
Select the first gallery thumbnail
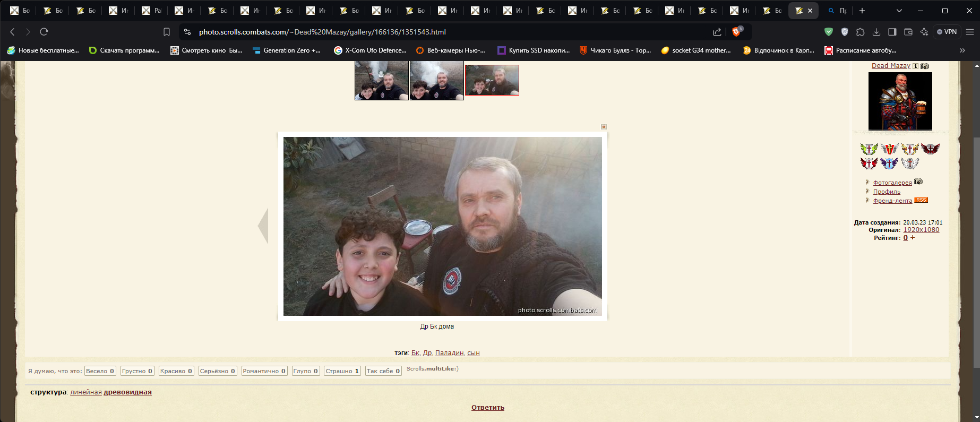click(x=382, y=80)
